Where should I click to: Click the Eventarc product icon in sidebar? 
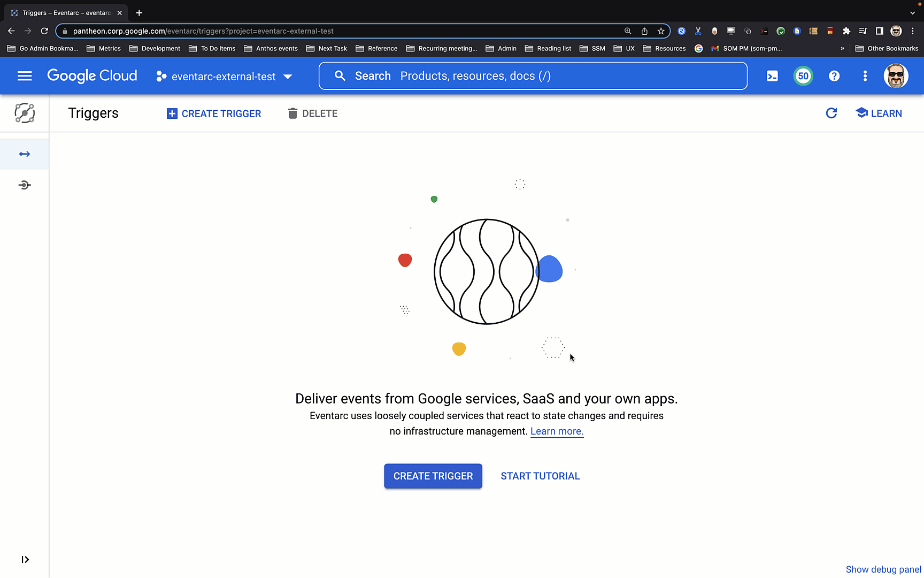[x=25, y=113]
